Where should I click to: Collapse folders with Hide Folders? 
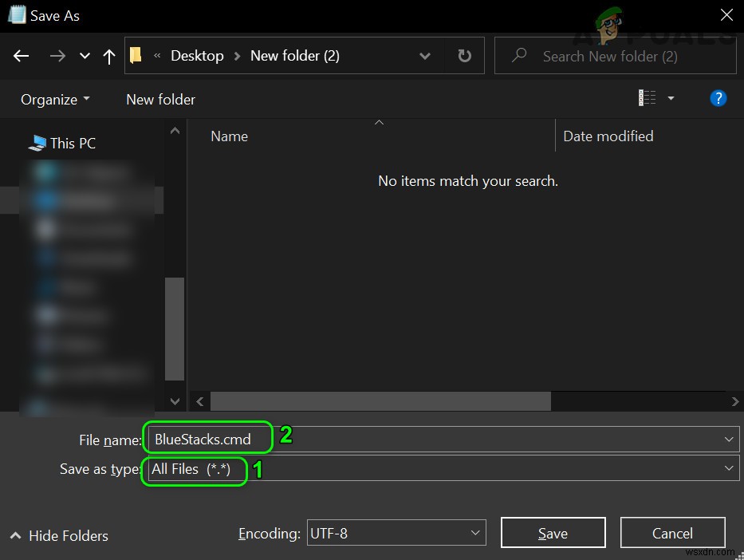click(x=59, y=535)
